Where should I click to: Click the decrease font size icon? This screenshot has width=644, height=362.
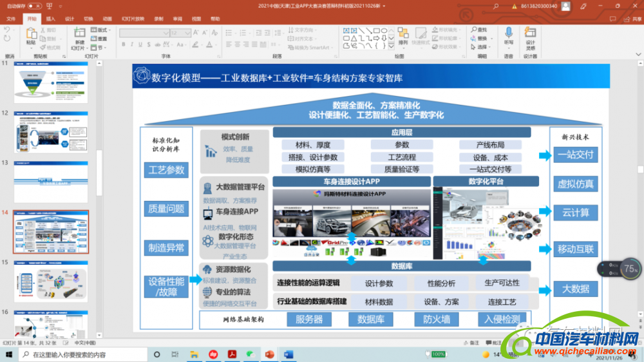[205, 33]
